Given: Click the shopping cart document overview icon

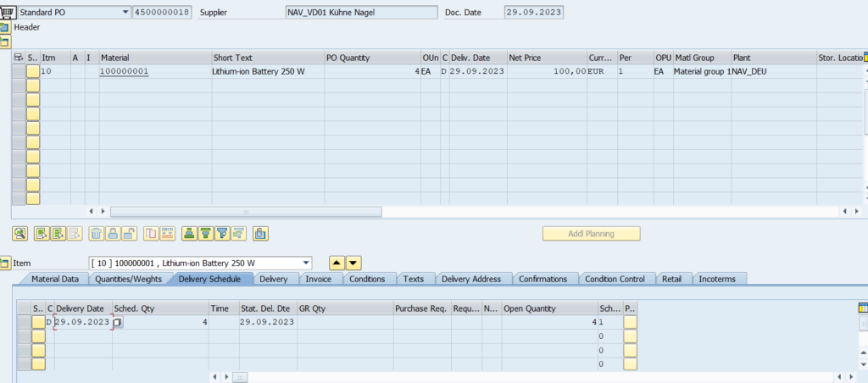Looking at the screenshot, I should (8, 13).
